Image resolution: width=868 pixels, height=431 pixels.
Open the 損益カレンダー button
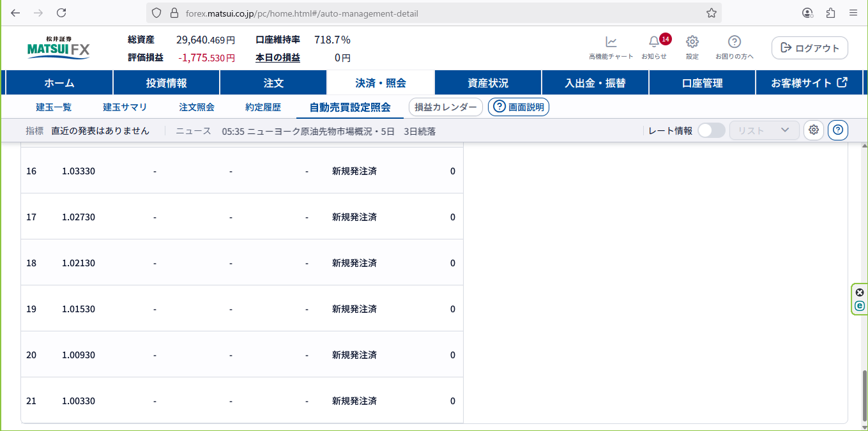click(x=446, y=107)
